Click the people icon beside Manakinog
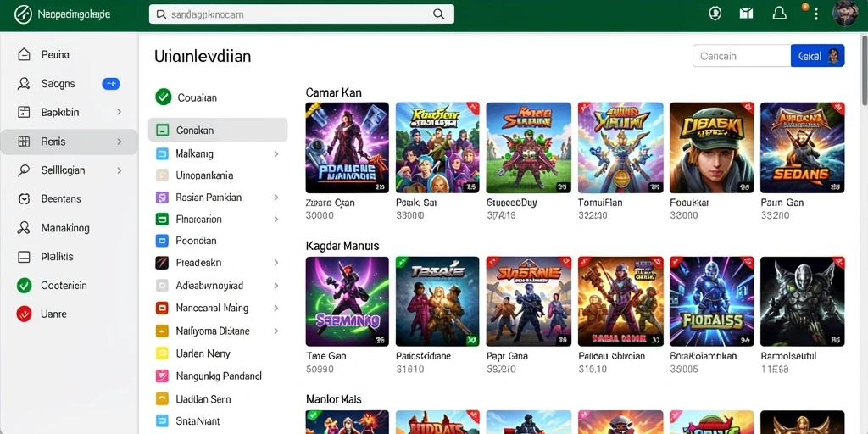 24,227
